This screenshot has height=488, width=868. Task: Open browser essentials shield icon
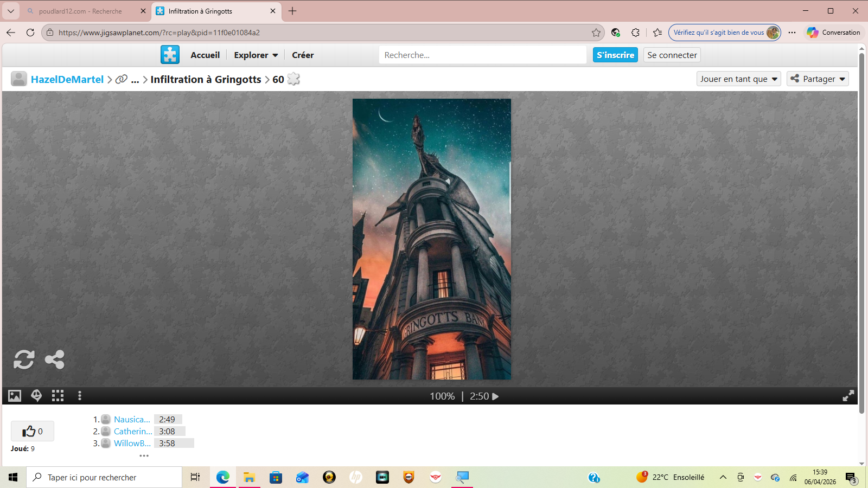(615, 33)
